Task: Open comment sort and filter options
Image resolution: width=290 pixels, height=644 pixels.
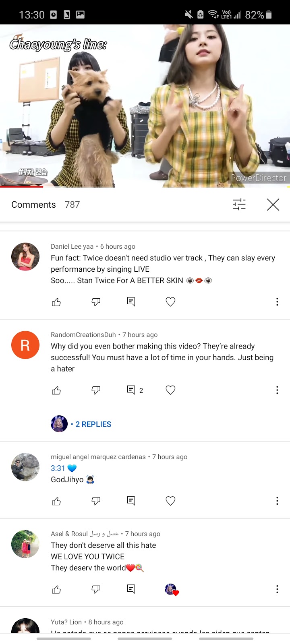Action: tap(239, 204)
